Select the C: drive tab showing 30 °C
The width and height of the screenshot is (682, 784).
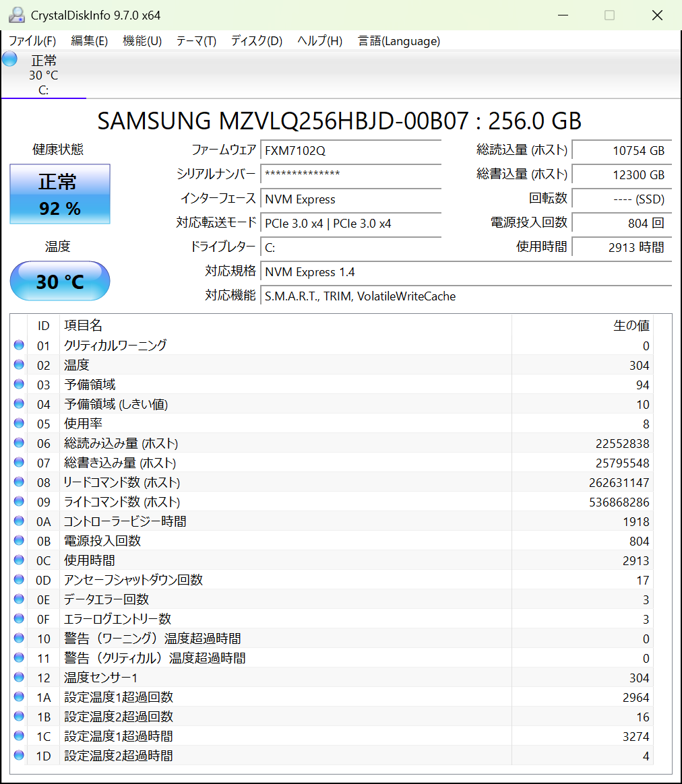click(x=44, y=75)
